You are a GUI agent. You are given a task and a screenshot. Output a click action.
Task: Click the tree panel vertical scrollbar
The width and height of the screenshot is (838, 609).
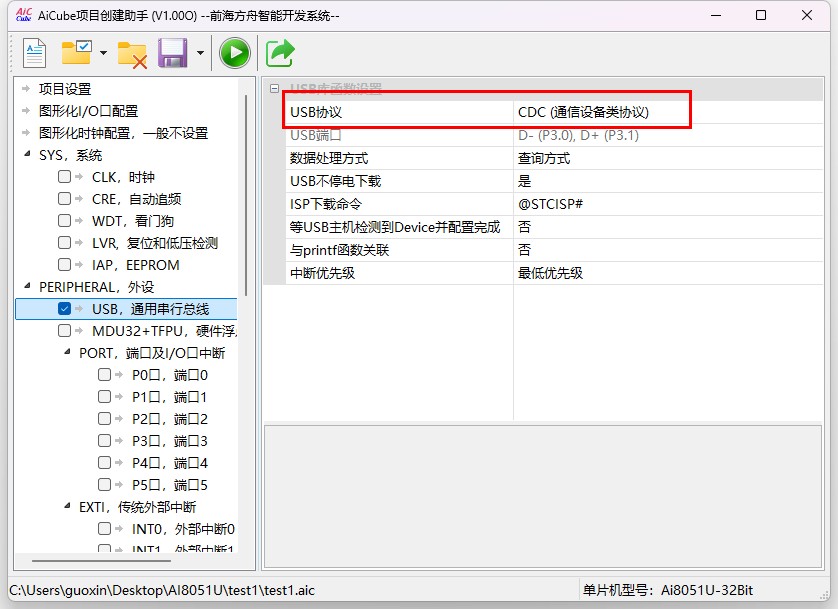(246, 195)
